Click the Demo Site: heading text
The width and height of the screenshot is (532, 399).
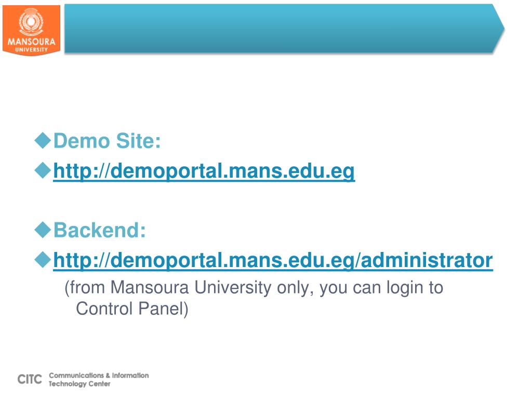(107, 141)
